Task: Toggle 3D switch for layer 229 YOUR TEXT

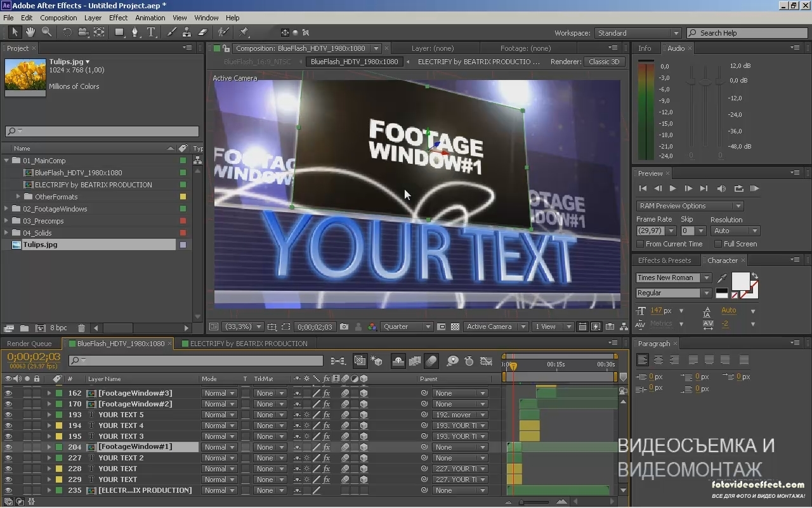Action: pyautogui.click(x=363, y=479)
